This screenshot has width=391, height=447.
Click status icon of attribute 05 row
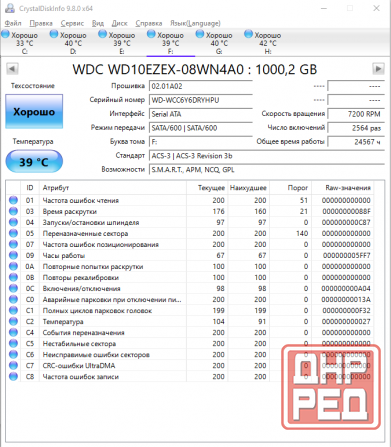pos(13,233)
